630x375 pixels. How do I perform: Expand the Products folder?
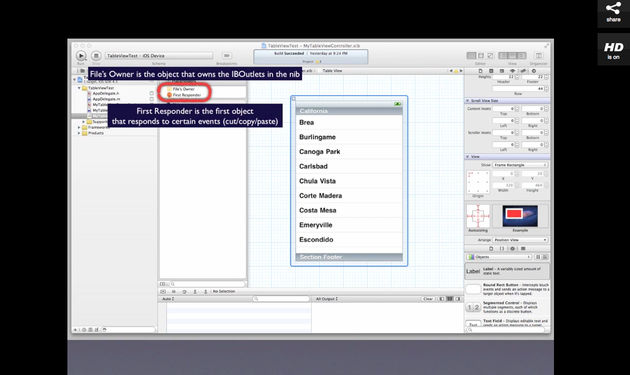79,133
